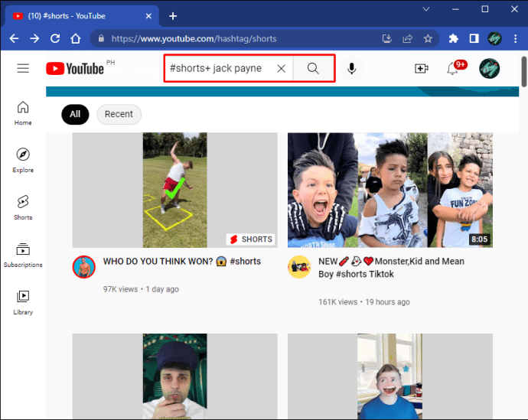Open Subscriptions in sidebar
This screenshot has width=528, height=420.
(23, 255)
